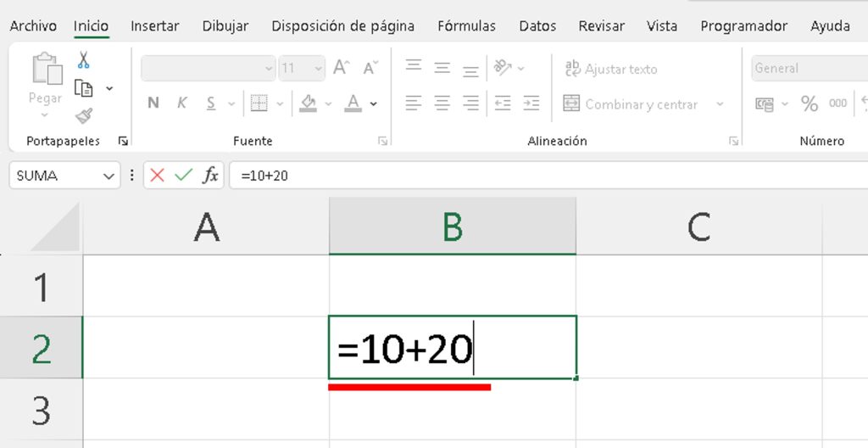The image size is (868, 448).
Task: Confirm formula with the green checkmark
Action: click(183, 176)
